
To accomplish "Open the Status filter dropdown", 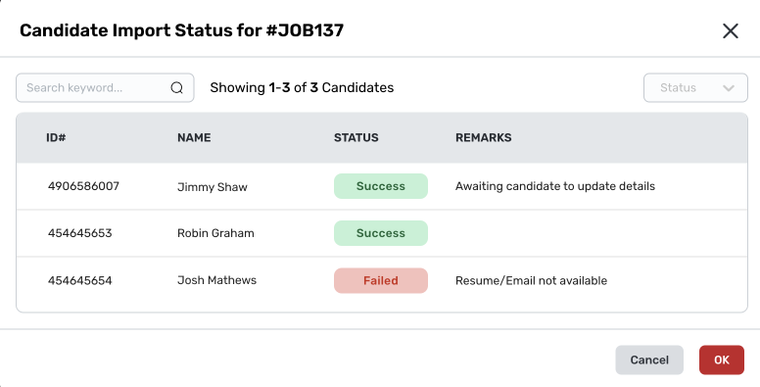I will point(696,88).
